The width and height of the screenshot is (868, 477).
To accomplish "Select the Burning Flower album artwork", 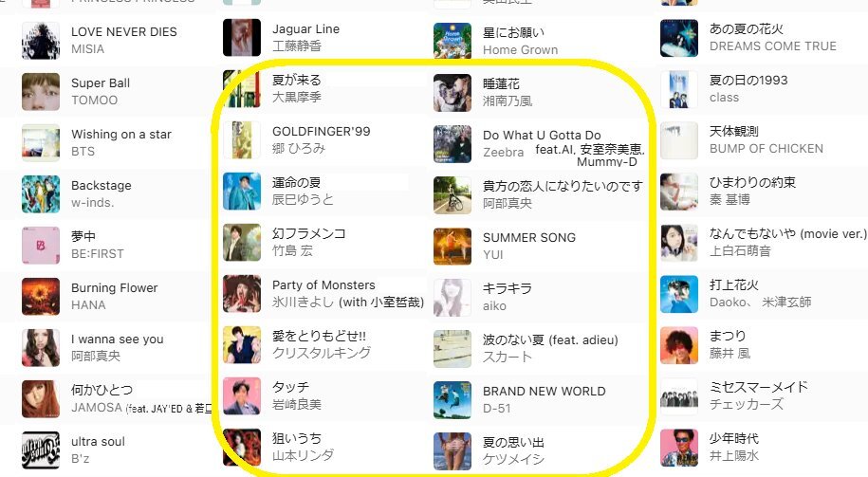I will coord(41,297).
